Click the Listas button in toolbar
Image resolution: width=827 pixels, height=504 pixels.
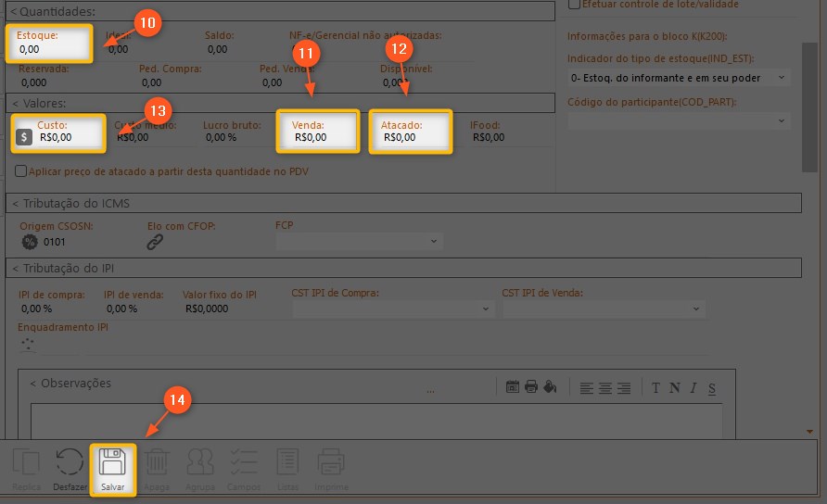287,463
